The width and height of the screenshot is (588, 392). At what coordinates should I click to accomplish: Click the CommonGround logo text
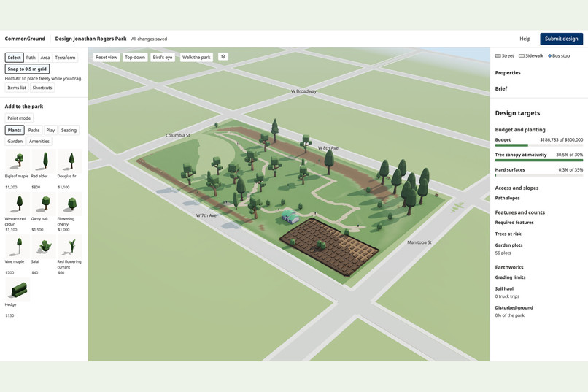pos(25,39)
